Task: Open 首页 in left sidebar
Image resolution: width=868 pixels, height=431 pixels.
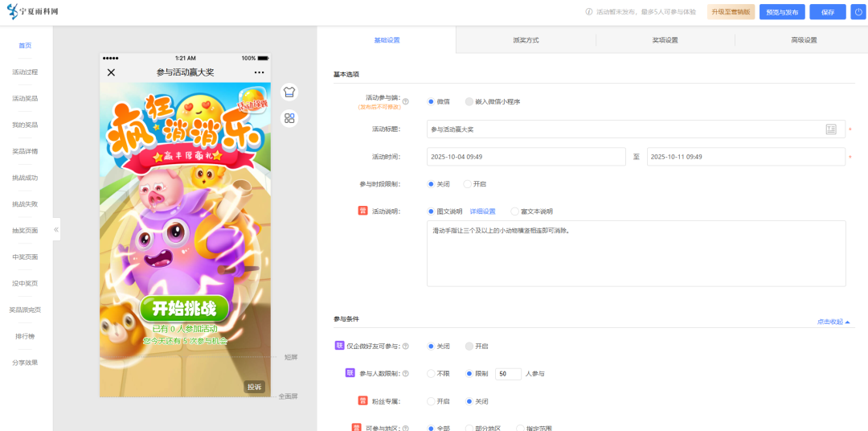Action: click(x=25, y=45)
